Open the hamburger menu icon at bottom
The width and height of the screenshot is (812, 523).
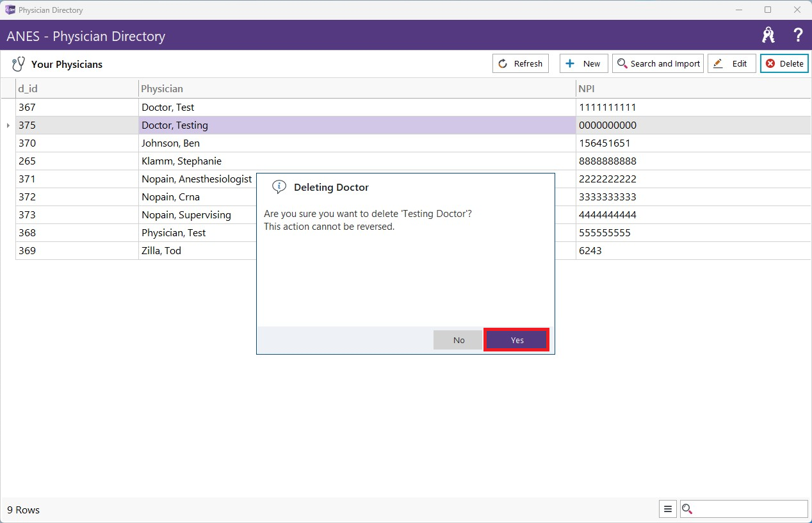click(668, 509)
